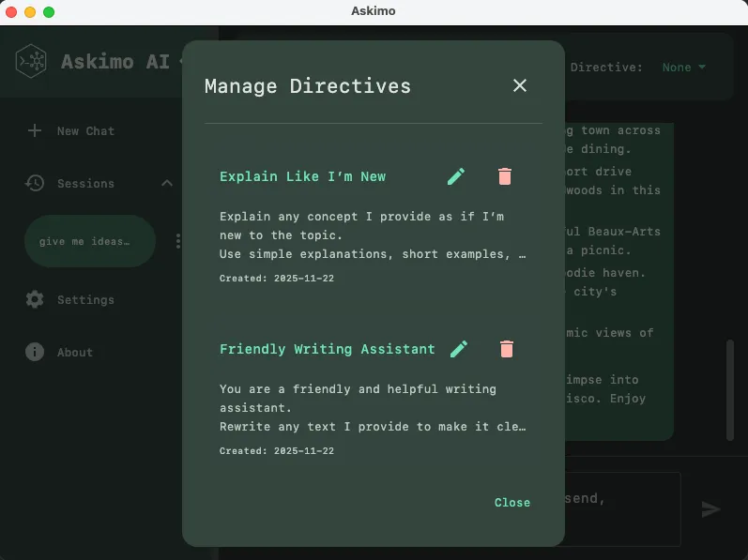The height and width of the screenshot is (560, 748).
Task: Click the 'Explain Like I'm New' title
Action: pos(302,176)
